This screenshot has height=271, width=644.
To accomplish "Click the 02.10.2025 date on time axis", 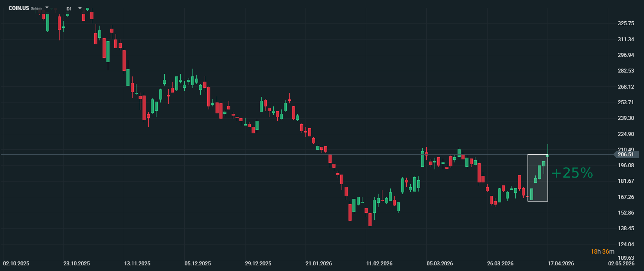I will point(16,264).
